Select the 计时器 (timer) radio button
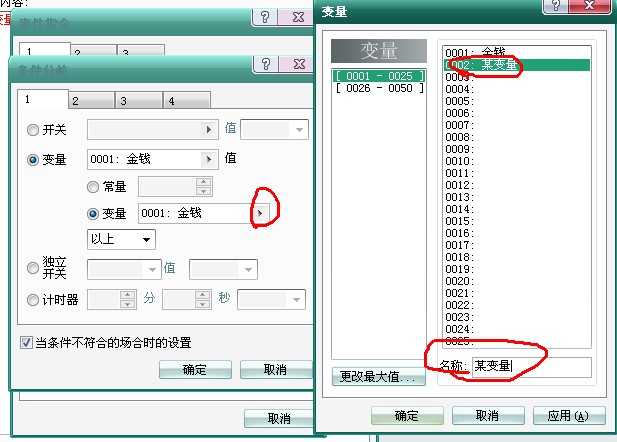617x442 pixels. [x=33, y=300]
